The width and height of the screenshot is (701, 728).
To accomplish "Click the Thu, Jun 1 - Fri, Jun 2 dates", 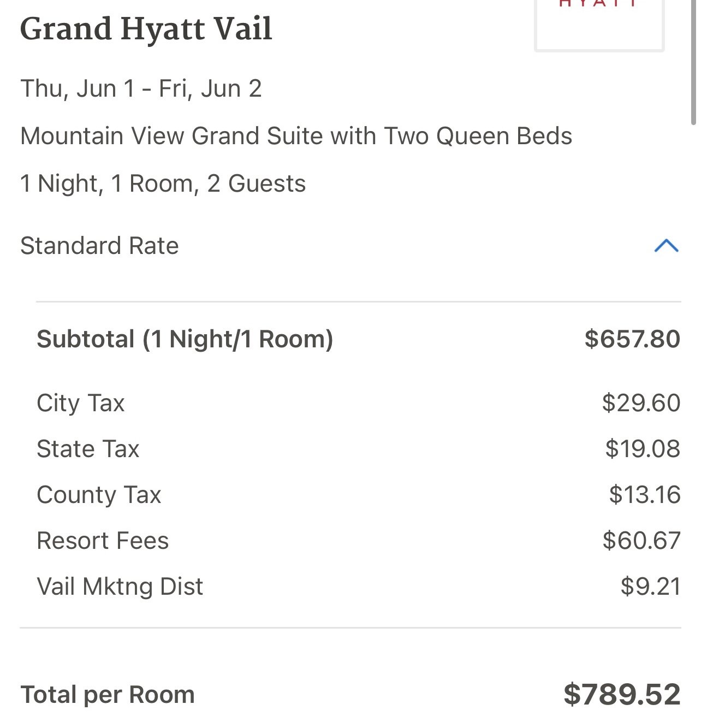I will (141, 88).
